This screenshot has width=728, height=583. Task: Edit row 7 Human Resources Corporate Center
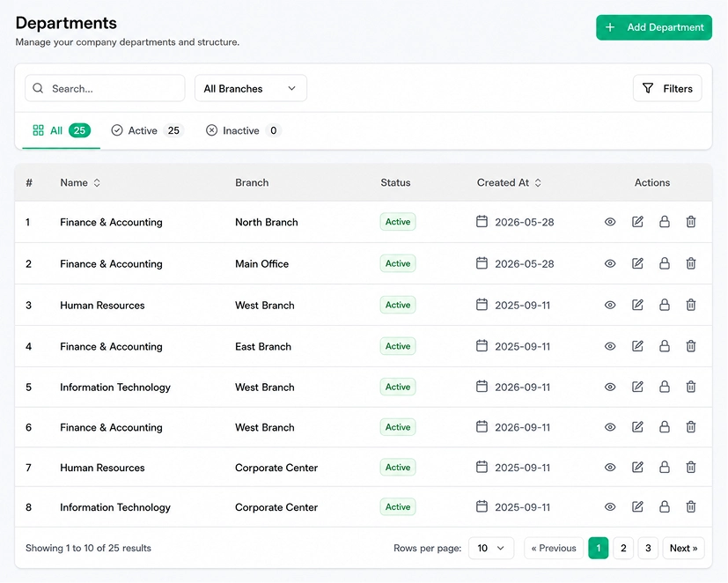coord(637,467)
